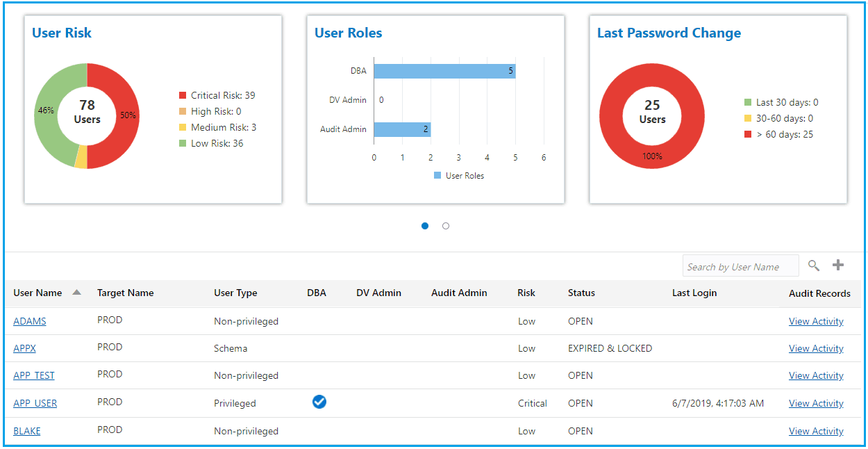This screenshot has width=868, height=449.
Task: Click the Medium Risk legend swatch
Action: point(183,127)
